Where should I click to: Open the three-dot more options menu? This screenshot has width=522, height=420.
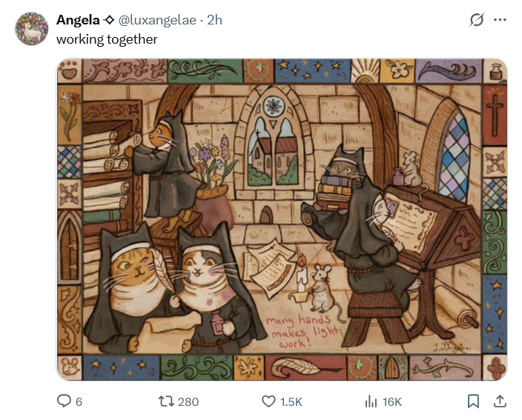click(x=501, y=20)
